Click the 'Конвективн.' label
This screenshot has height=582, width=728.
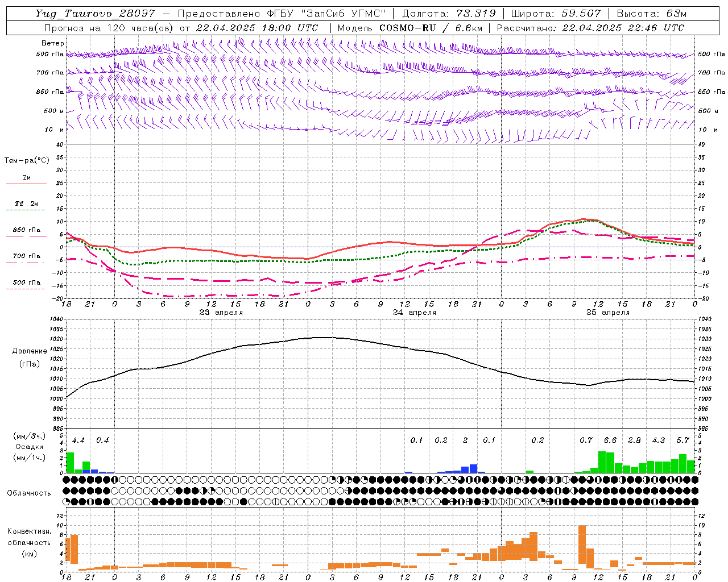pyautogui.click(x=29, y=531)
